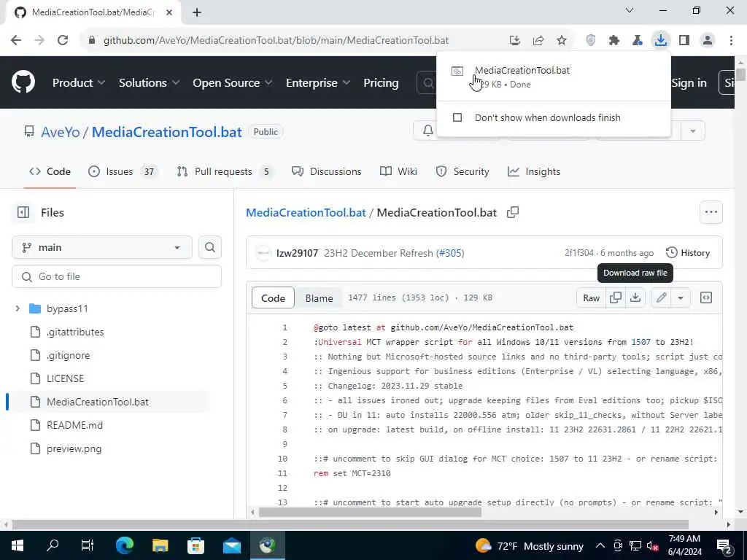Click the code horizontal scrollbar
The image size is (747, 560).
(x=370, y=513)
